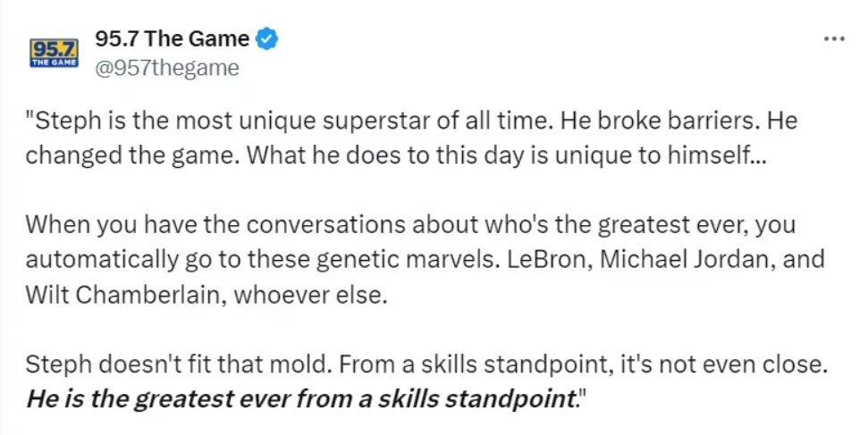Open the three-dot more options menu
The height and width of the screenshot is (435, 868).
coord(833,39)
